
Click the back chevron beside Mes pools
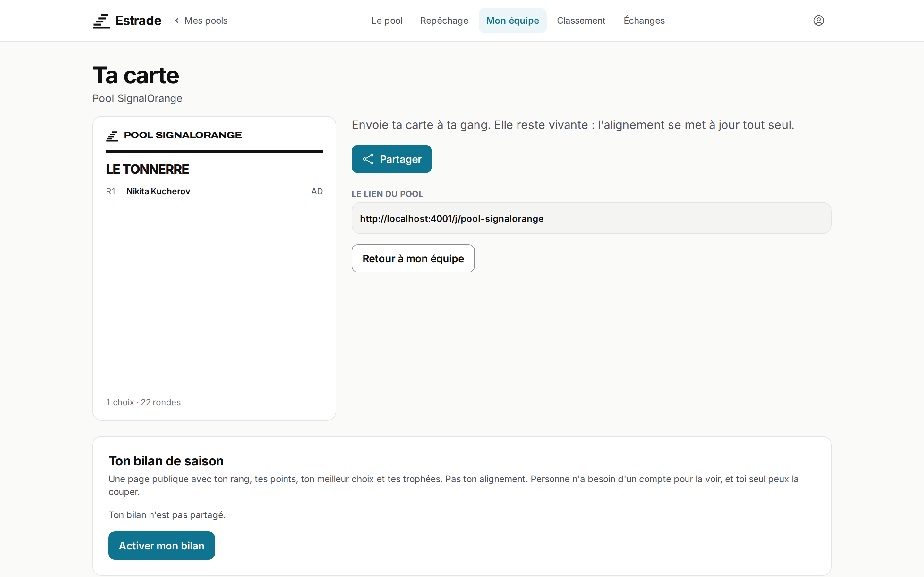tap(177, 21)
